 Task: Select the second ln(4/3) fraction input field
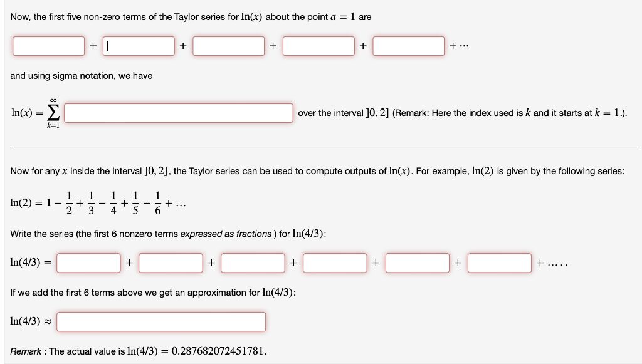pyautogui.click(x=171, y=263)
